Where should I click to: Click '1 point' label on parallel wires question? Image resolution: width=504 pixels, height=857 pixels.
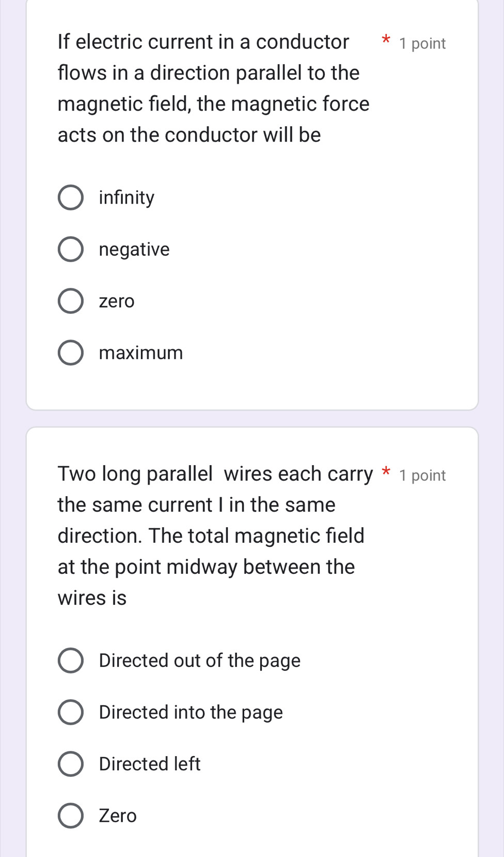click(x=422, y=476)
